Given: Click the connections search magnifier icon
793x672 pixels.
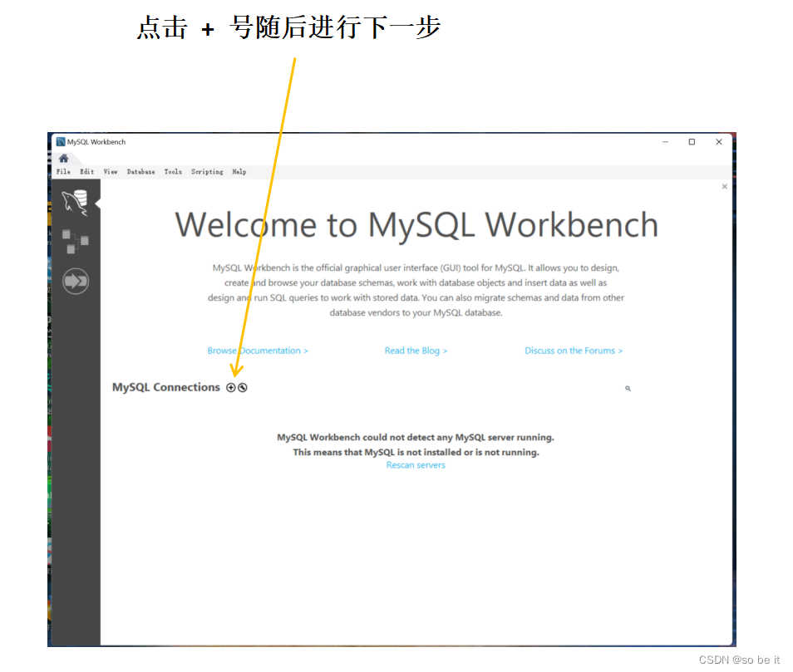Looking at the screenshot, I should pos(628,389).
